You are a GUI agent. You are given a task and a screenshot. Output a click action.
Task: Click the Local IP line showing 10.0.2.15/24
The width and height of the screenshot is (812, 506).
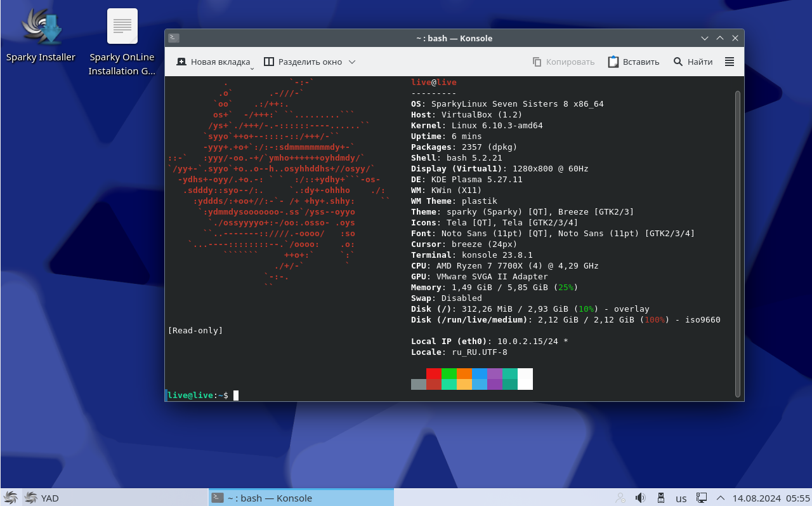tap(490, 342)
